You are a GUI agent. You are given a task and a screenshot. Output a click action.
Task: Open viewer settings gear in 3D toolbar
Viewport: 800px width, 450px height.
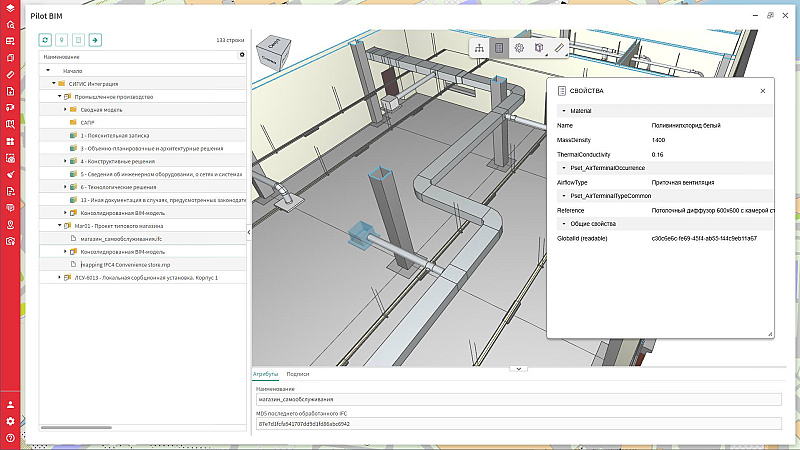click(519, 47)
